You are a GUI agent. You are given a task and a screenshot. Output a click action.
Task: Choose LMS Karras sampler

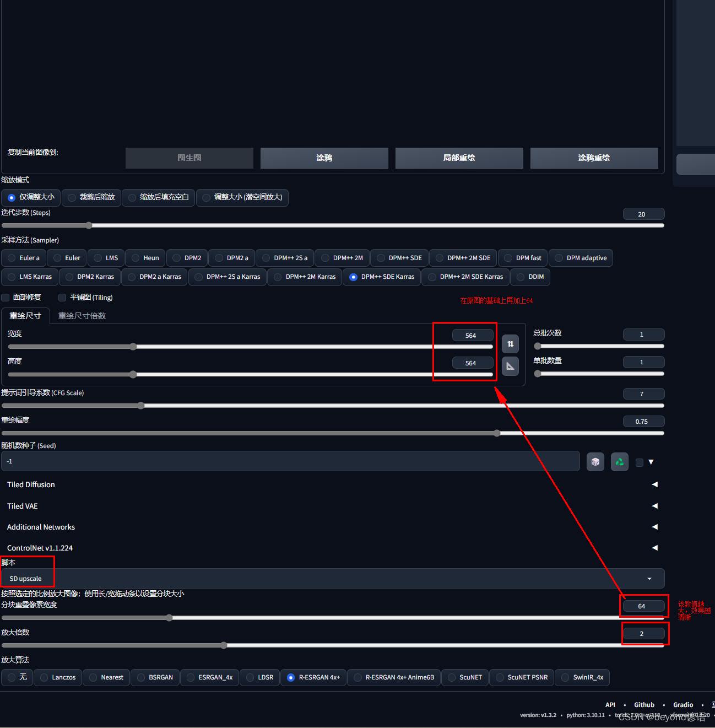point(30,277)
